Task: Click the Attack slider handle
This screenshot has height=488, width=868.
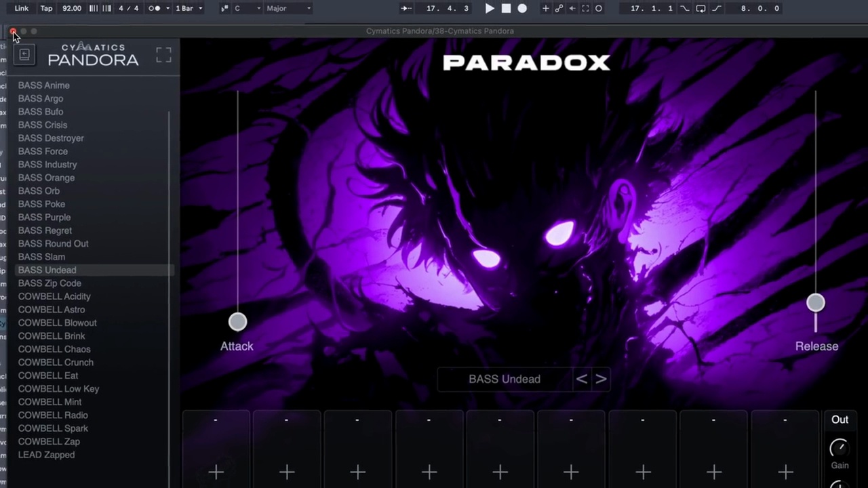Action: pyautogui.click(x=237, y=322)
